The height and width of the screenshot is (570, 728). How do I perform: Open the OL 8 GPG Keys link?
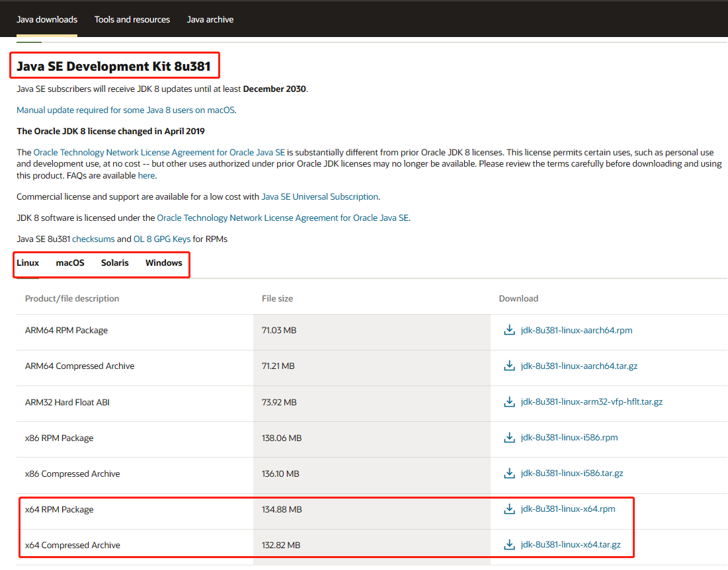tap(162, 239)
